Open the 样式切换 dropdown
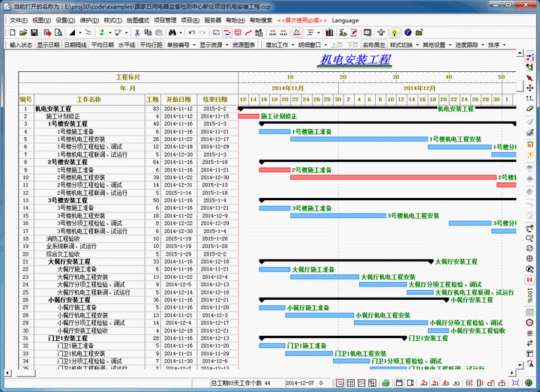540x392 pixels. (x=403, y=45)
